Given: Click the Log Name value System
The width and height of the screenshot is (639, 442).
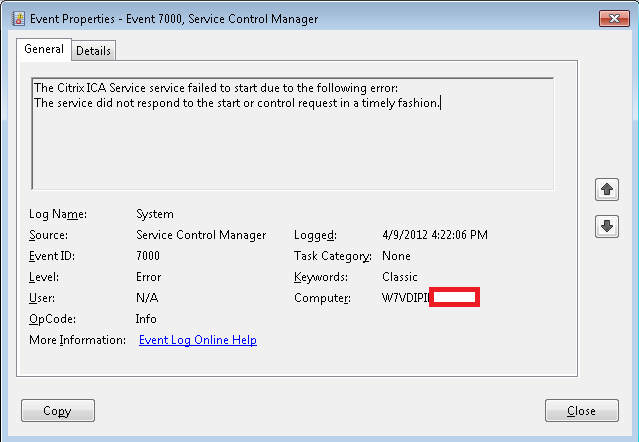Looking at the screenshot, I should (155, 214).
